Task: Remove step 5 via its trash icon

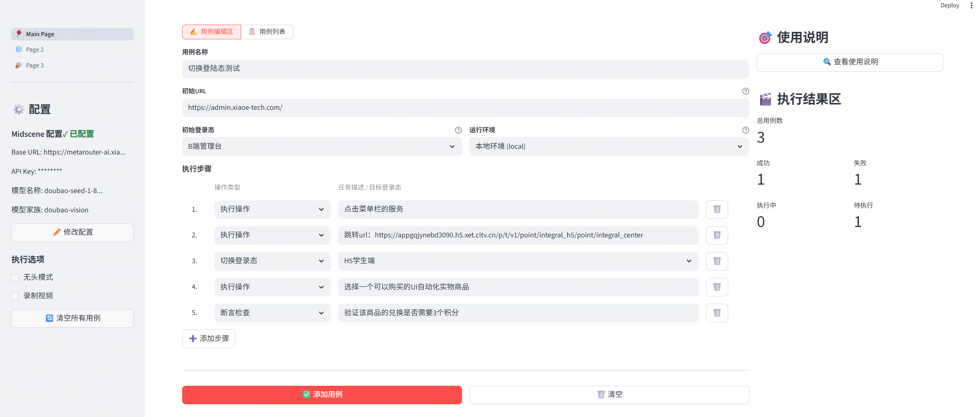Action: click(x=717, y=313)
